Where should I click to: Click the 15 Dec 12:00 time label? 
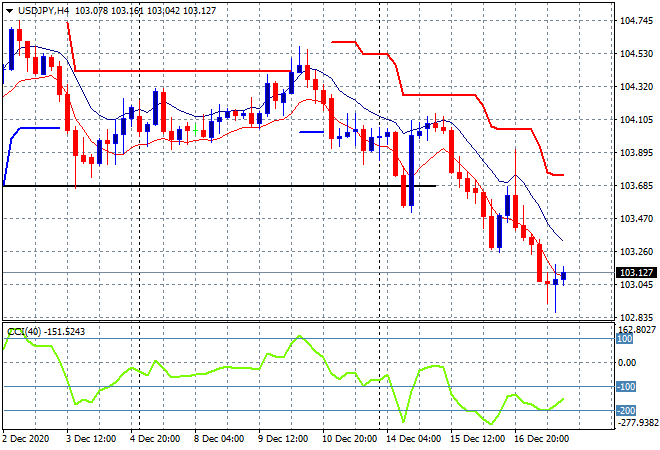coord(477,439)
